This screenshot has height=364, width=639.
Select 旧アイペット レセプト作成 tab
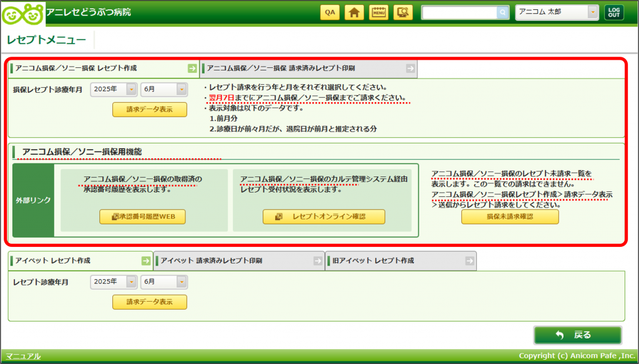(401, 261)
